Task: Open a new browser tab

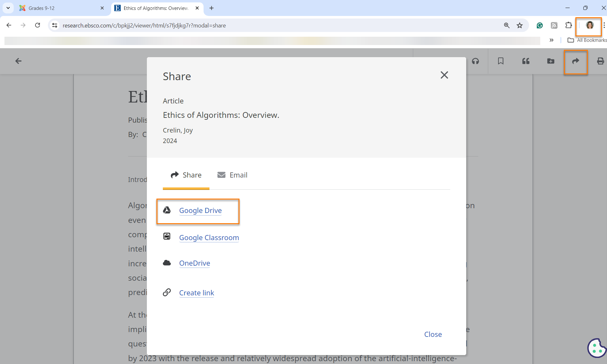Action: click(211, 8)
